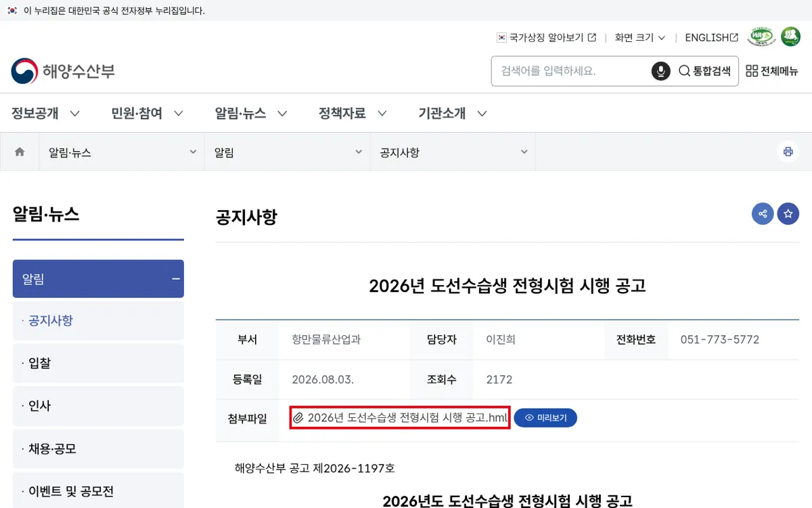Open the 알림·뉴스 main menu
Image resolution: width=812 pixels, height=508 pixels.
[x=251, y=113]
